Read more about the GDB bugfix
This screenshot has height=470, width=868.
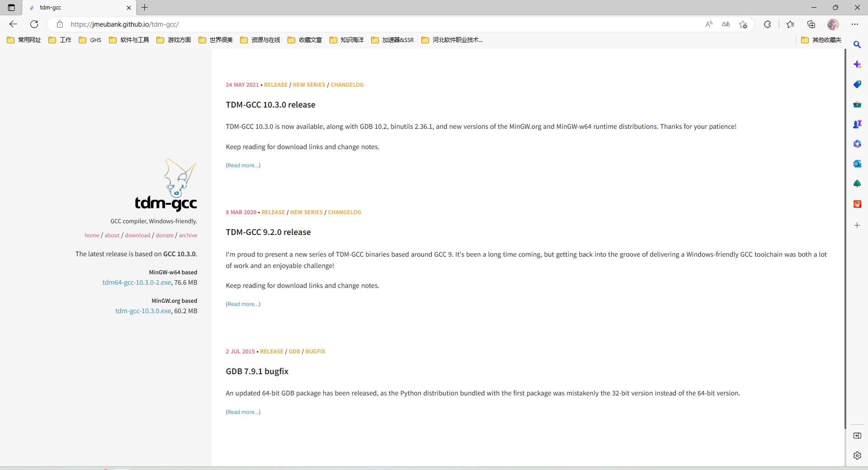(x=243, y=412)
